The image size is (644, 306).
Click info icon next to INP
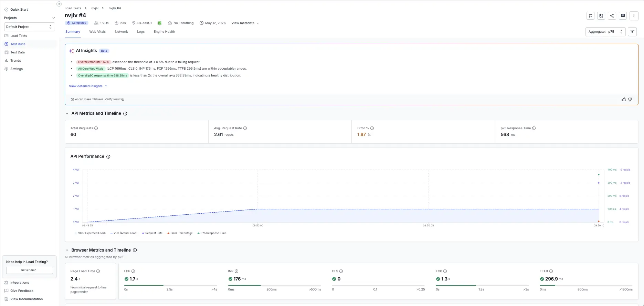[x=236, y=271]
